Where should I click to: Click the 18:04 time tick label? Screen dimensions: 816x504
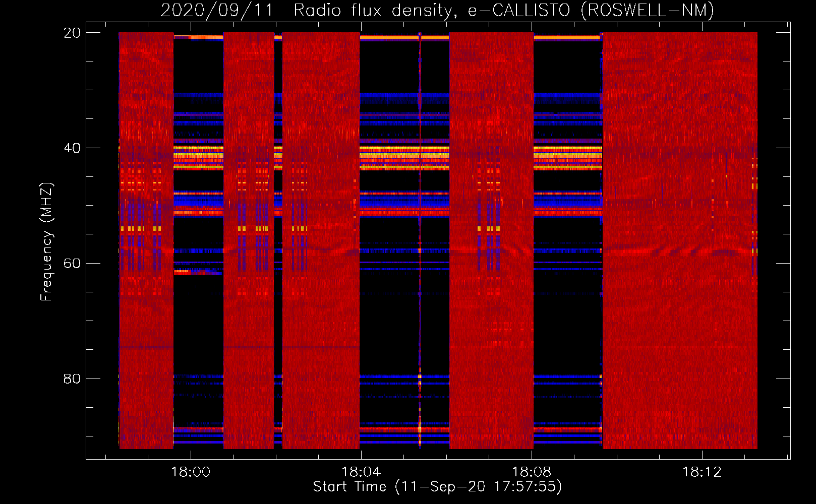(361, 472)
